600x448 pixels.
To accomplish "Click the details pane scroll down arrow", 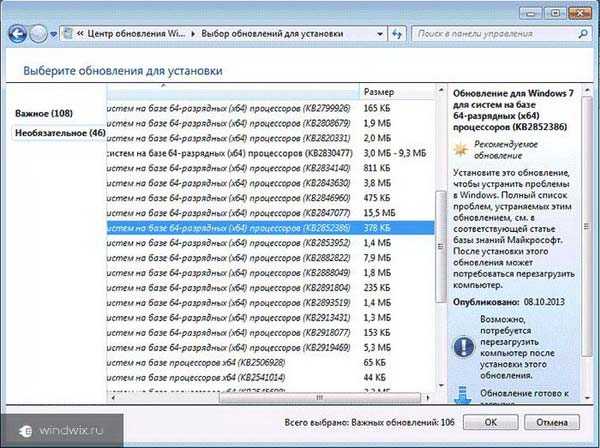I will click(x=587, y=398).
